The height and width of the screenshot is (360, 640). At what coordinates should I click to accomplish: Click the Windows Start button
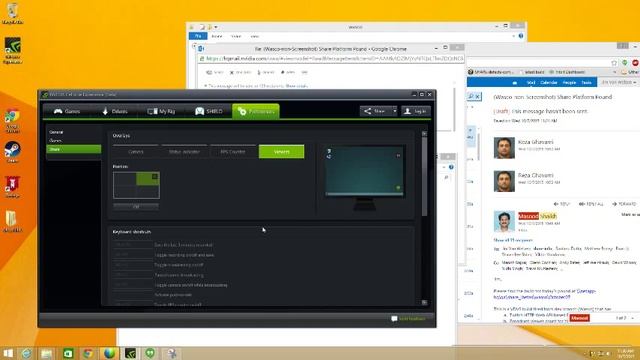8,353
